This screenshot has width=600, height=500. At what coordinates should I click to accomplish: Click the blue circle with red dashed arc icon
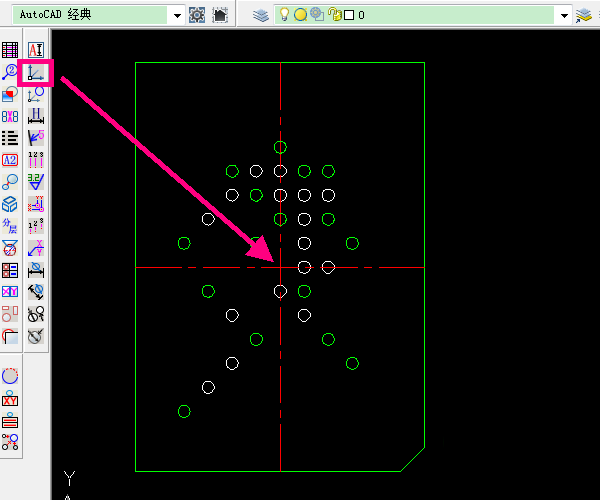coord(10,376)
